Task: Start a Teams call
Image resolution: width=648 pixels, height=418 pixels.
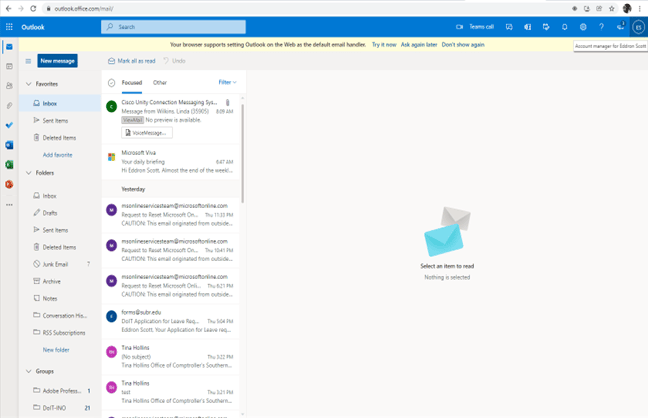Action: pyautogui.click(x=475, y=27)
